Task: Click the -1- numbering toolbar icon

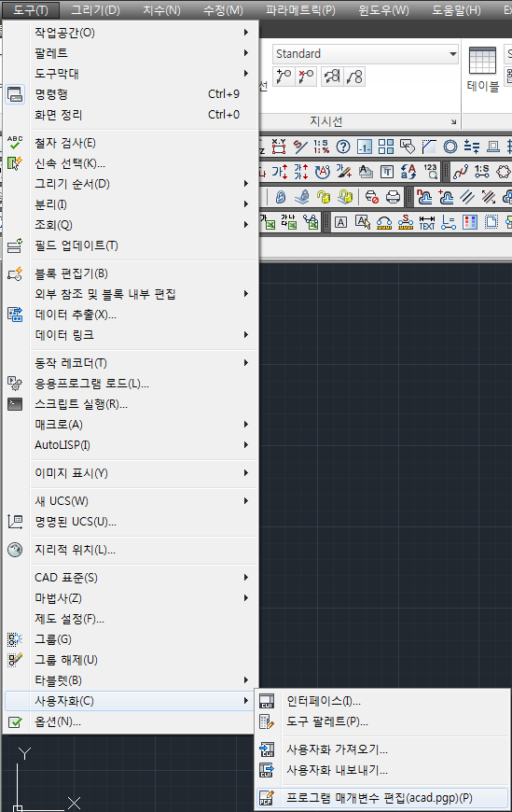Action: tap(365, 147)
